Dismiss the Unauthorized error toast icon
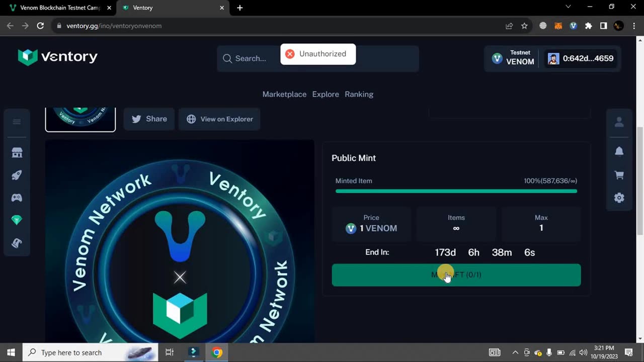Image resolution: width=644 pixels, height=362 pixels. 290,54
